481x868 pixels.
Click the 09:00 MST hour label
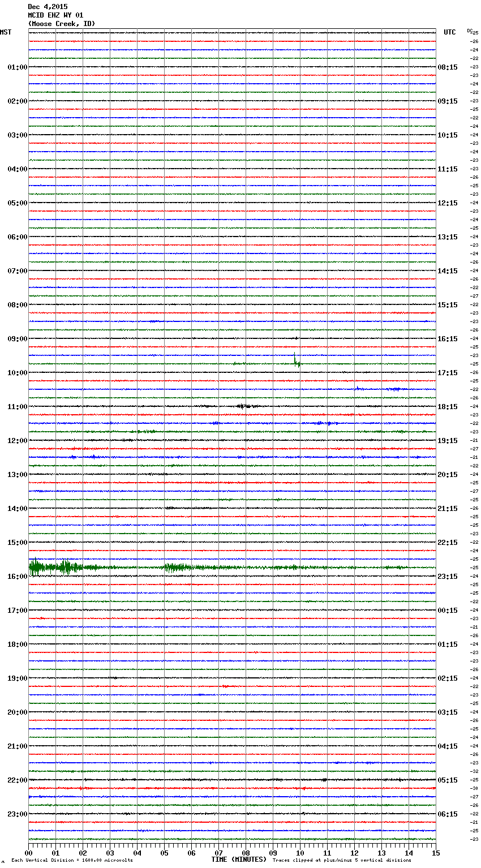(x=18, y=339)
